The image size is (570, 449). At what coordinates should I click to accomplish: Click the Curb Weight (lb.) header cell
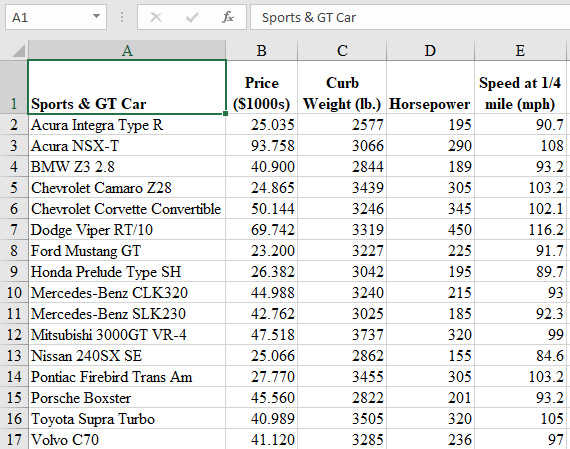click(342, 87)
